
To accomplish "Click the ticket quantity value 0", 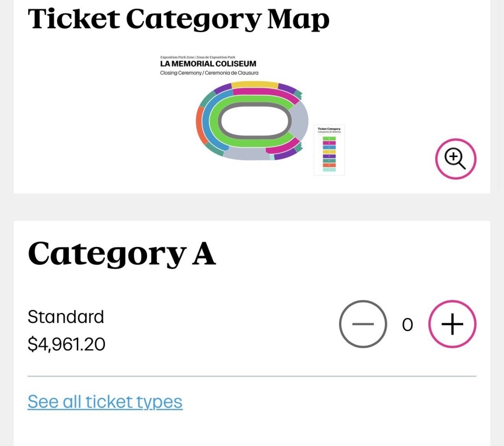I will 407,325.
